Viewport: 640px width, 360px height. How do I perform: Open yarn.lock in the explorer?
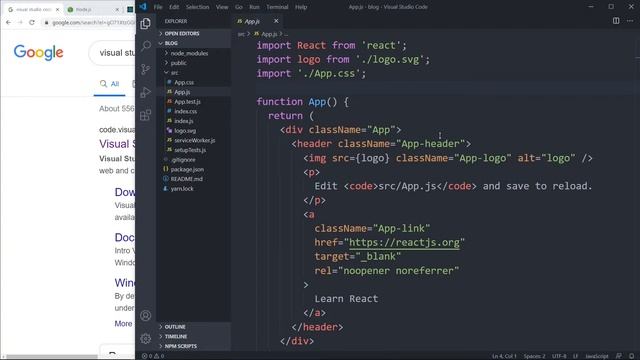pos(193,189)
